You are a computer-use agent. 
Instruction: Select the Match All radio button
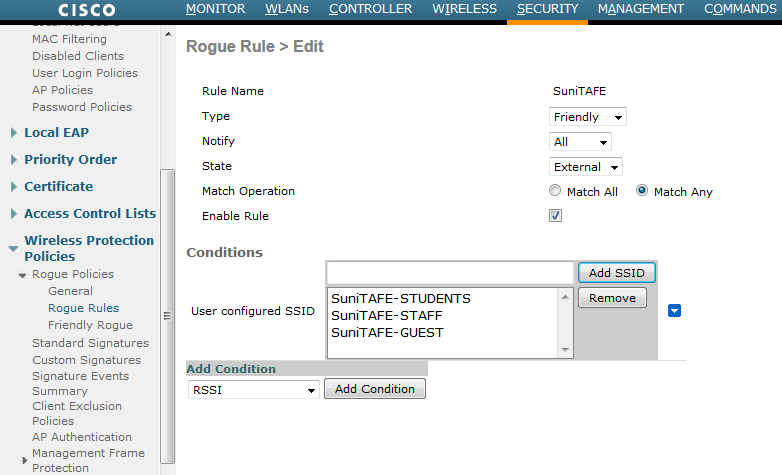pos(555,191)
